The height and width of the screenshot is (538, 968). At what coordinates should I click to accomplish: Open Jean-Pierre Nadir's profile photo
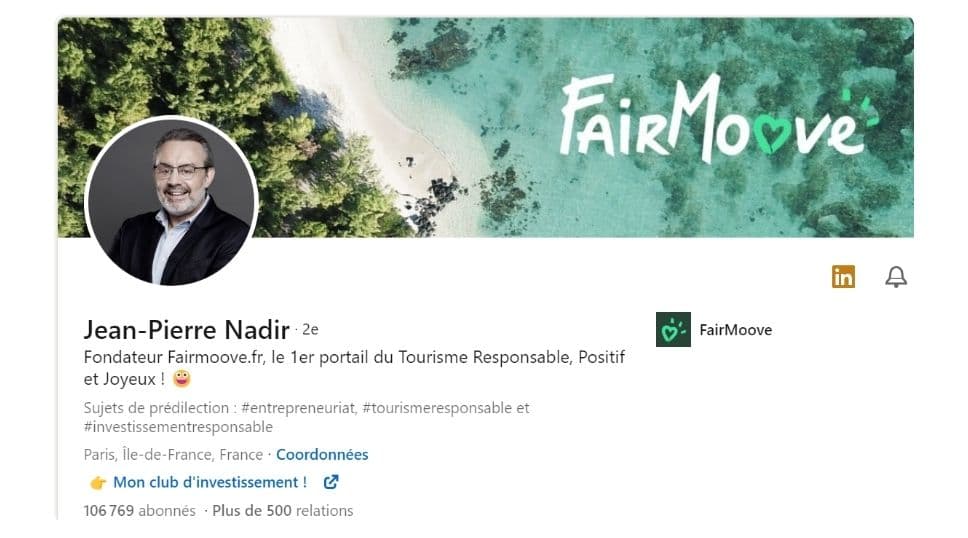coord(171,201)
